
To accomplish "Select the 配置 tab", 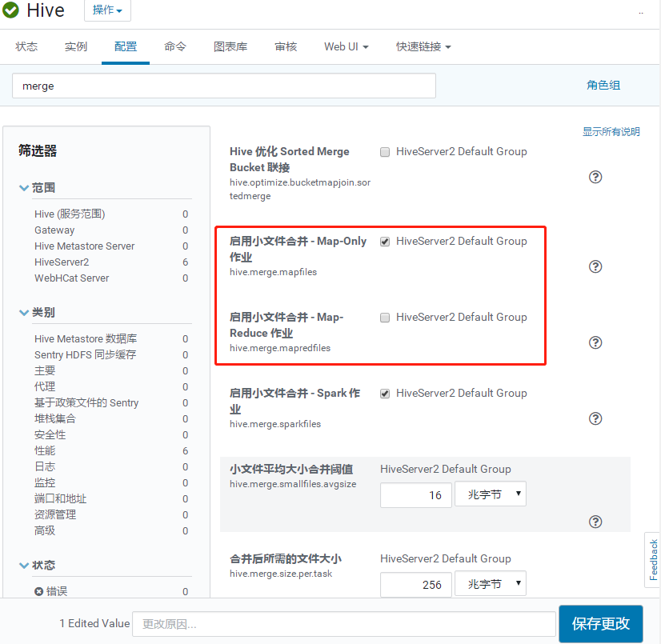I will coord(126,46).
